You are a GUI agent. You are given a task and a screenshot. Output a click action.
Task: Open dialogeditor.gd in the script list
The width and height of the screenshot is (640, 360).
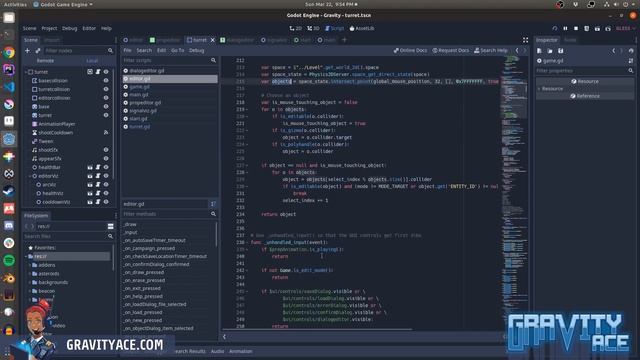(147, 71)
